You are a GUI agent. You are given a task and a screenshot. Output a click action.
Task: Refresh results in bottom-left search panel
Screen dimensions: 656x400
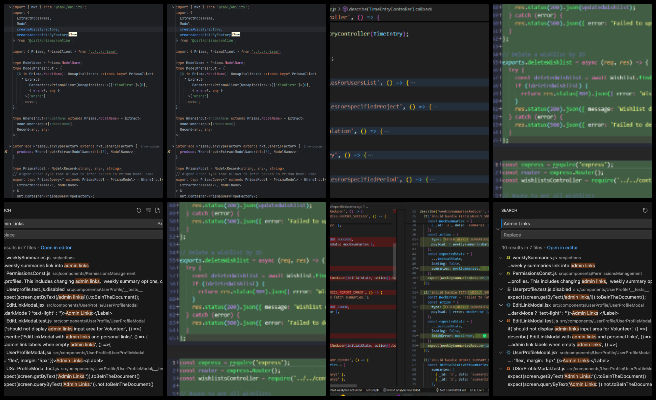pos(139,210)
